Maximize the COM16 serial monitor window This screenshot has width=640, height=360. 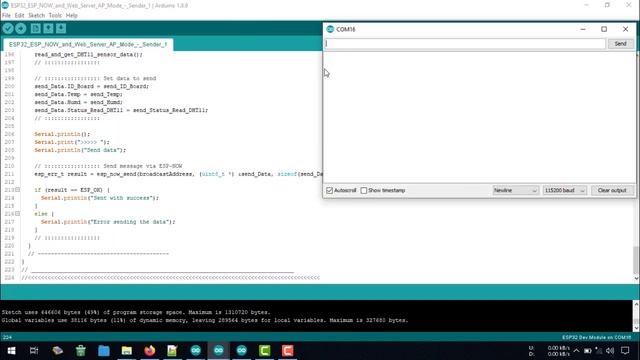coord(604,29)
